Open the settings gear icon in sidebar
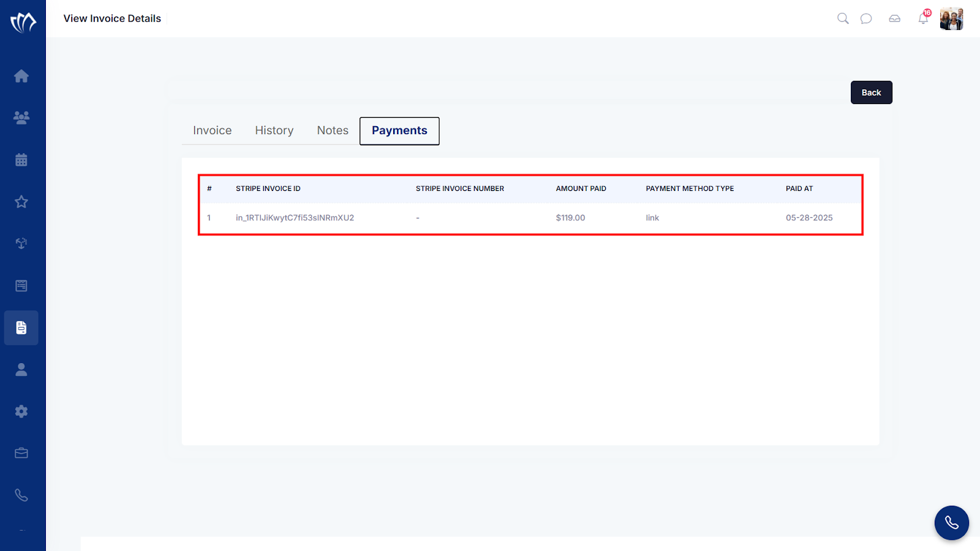The width and height of the screenshot is (980, 551). pyautogui.click(x=21, y=411)
